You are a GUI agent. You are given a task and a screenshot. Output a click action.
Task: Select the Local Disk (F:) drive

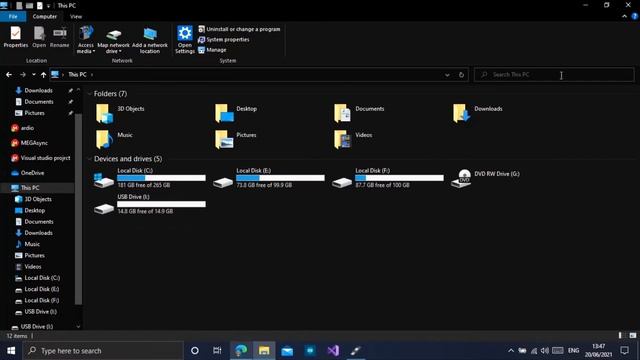click(x=387, y=178)
